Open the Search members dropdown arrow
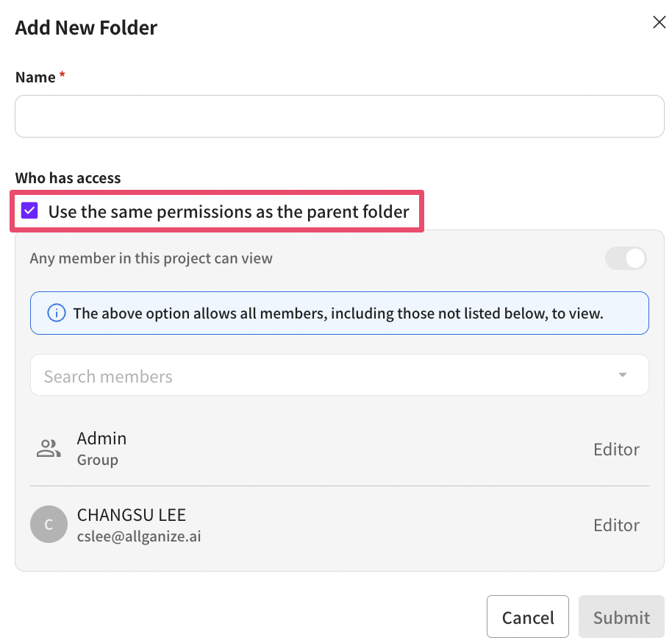 coord(623,375)
